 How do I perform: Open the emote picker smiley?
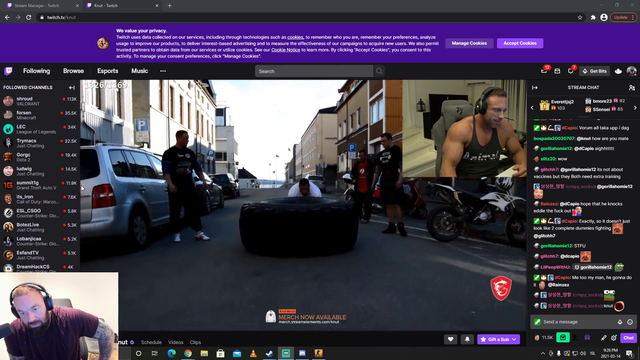click(x=630, y=322)
